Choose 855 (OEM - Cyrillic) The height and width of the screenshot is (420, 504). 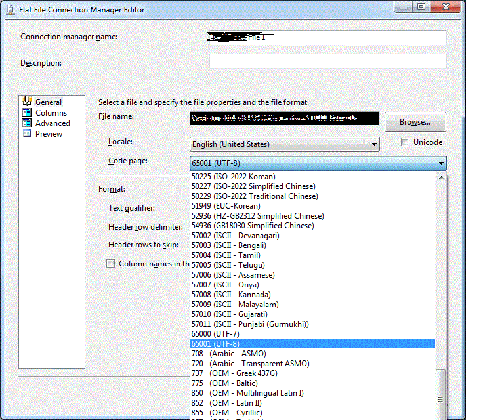pyautogui.click(x=313, y=413)
